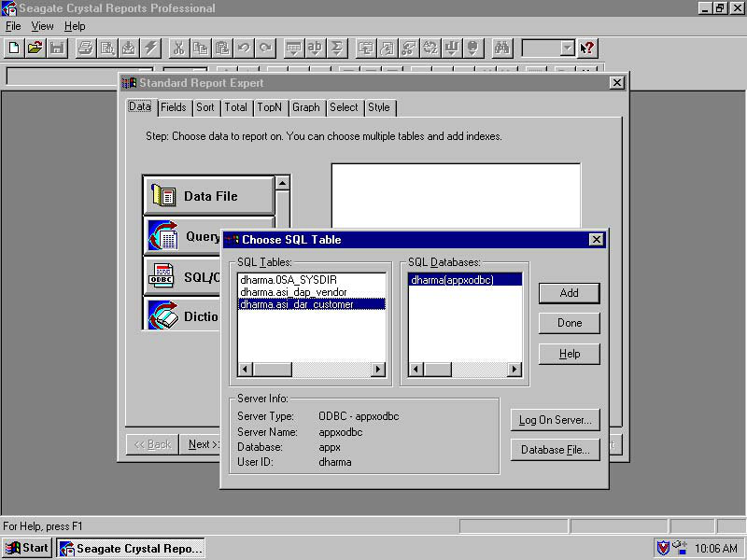
Task: Open the Help menu
Action: click(75, 26)
